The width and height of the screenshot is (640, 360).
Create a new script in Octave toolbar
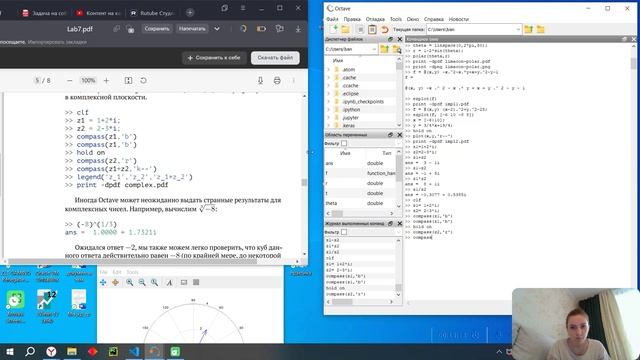[x=334, y=29]
